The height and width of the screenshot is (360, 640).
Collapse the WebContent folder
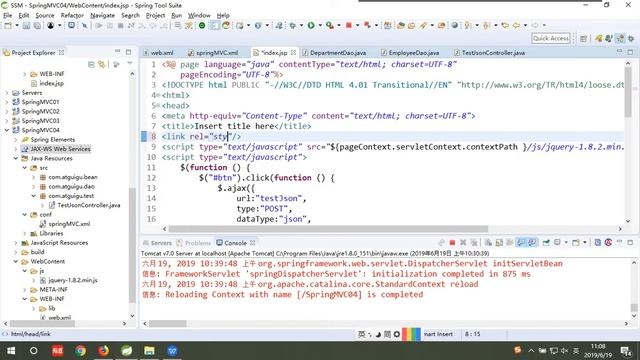click(16, 261)
